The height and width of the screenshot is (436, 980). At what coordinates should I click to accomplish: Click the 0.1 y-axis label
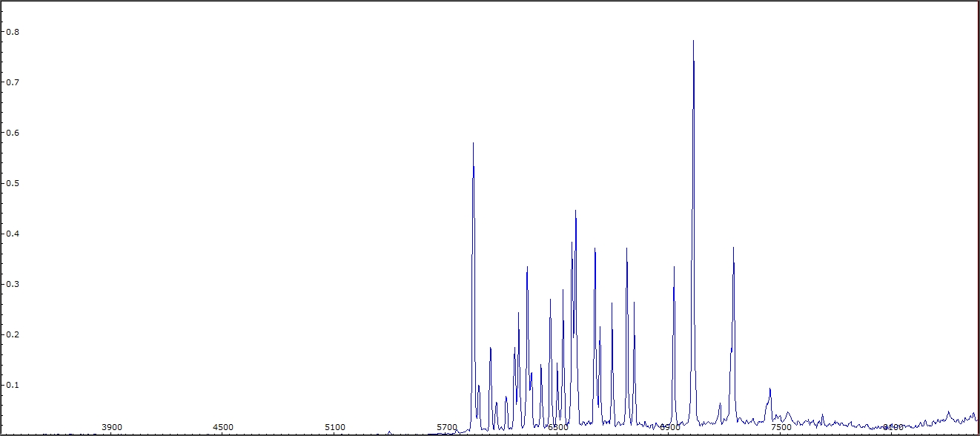13,385
